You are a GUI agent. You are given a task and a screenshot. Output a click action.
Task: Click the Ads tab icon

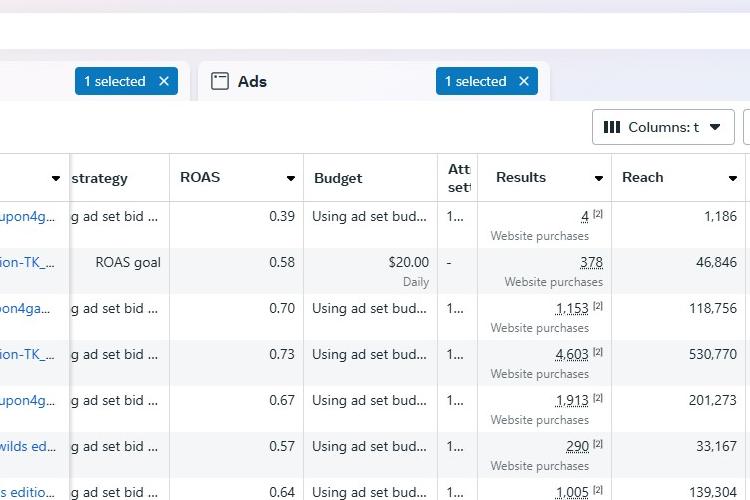click(220, 82)
